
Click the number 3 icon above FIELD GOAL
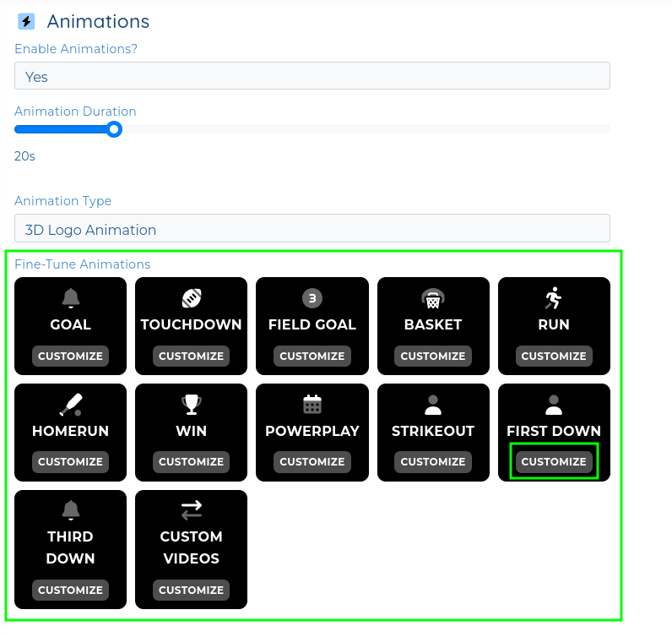pos(312,298)
